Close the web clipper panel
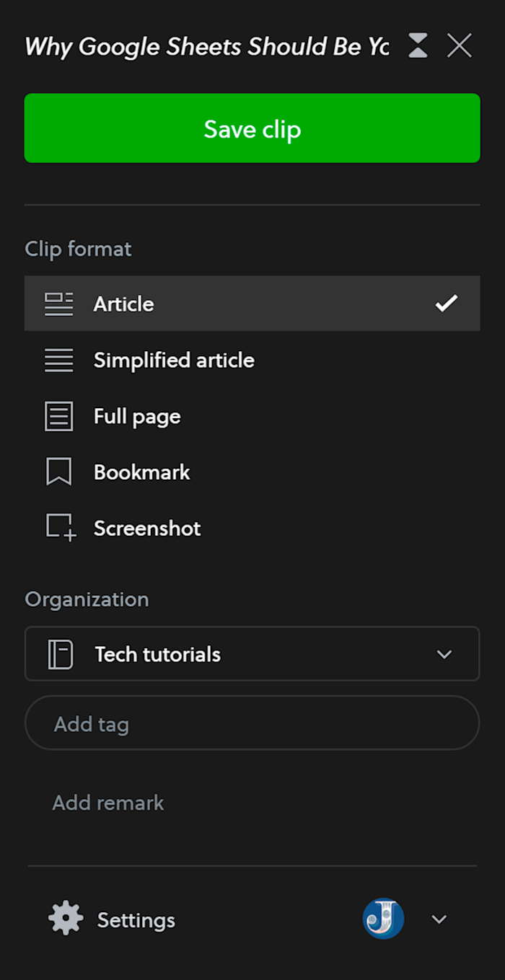The image size is (505, 980). [460, 46]
